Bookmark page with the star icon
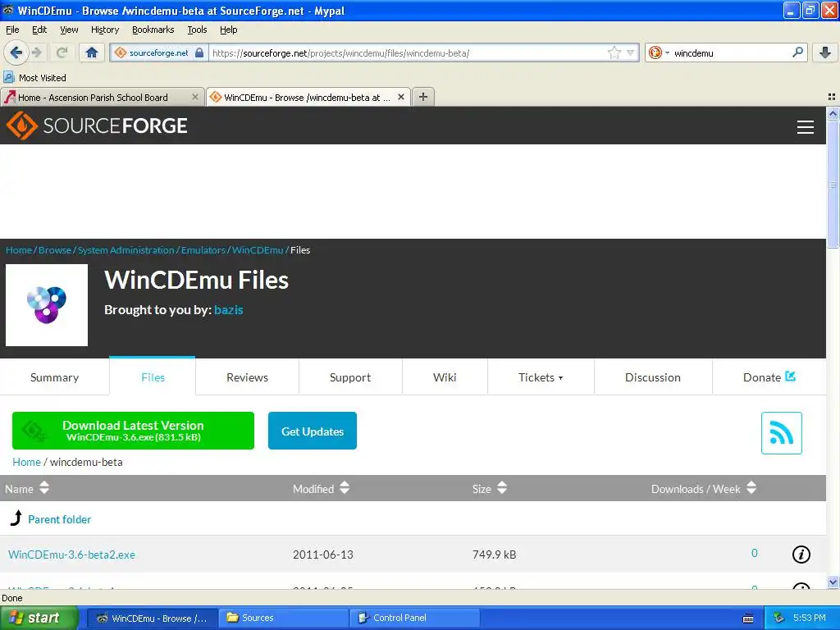 pos(614,52)
